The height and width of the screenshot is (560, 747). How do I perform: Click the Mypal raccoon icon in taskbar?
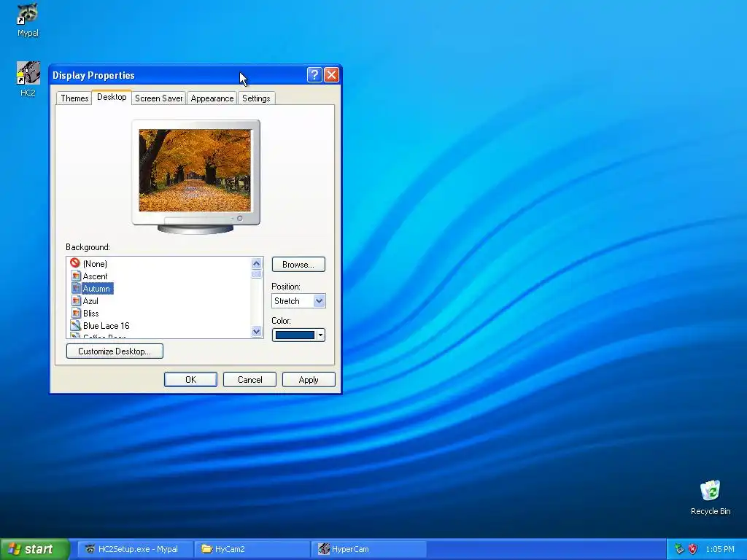90,549
